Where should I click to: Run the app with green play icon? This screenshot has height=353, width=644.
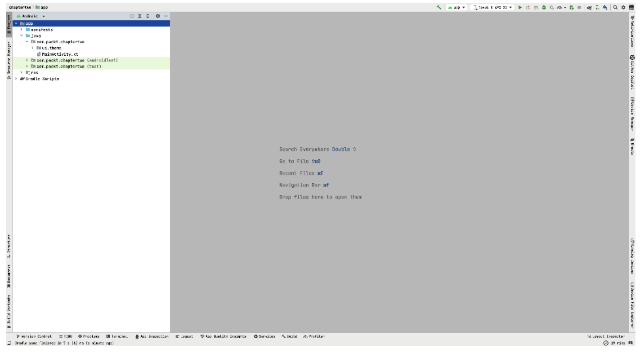coord(520,8)
